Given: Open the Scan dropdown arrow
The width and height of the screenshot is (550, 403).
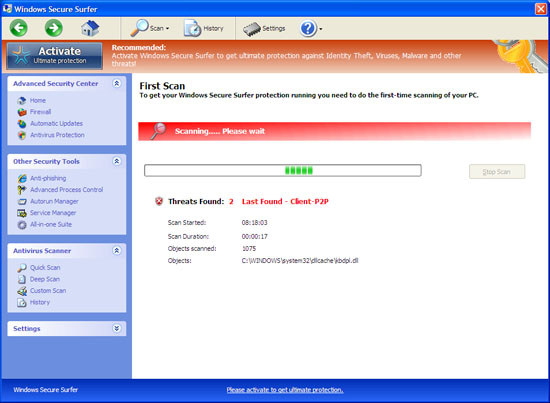Looking at the screenshot, I should point(168,28).
